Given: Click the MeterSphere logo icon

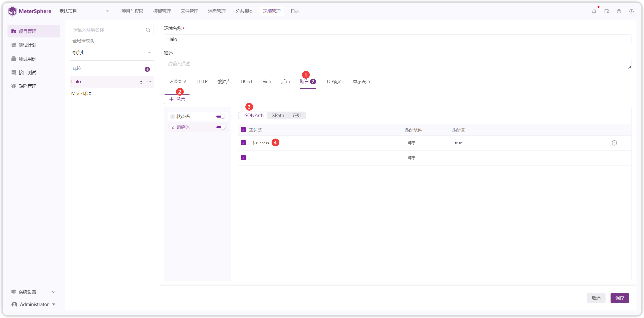Looking at the screenshot, I should click(x=12, y=11).
